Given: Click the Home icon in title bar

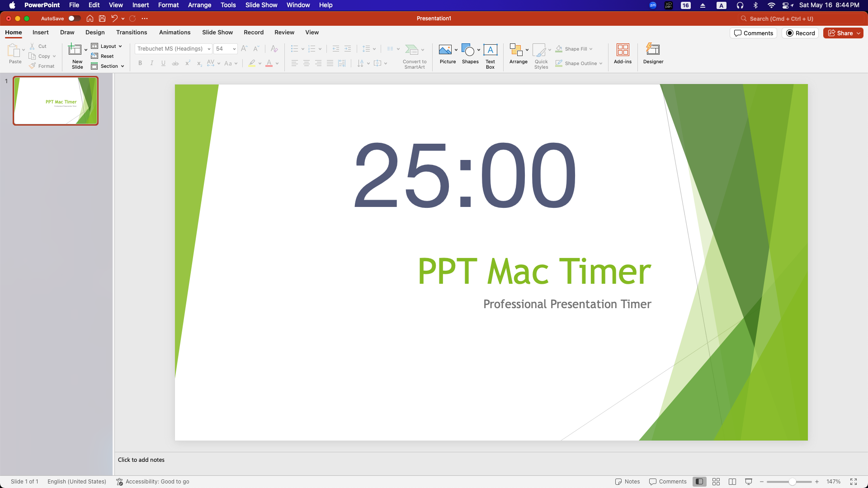Looking at the screenshot, I should tap(90, 19).
